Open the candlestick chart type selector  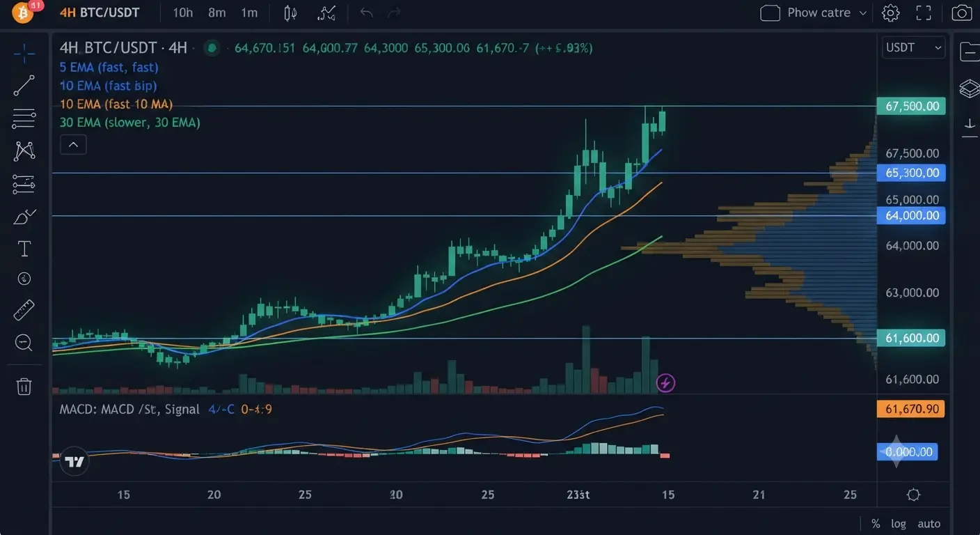point(291,13)
